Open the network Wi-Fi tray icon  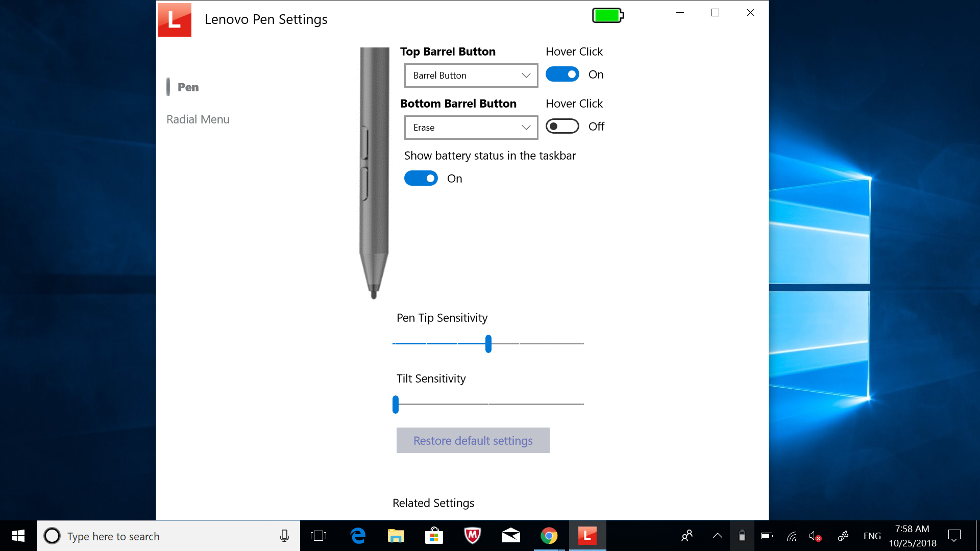click(x=792, y=536)
